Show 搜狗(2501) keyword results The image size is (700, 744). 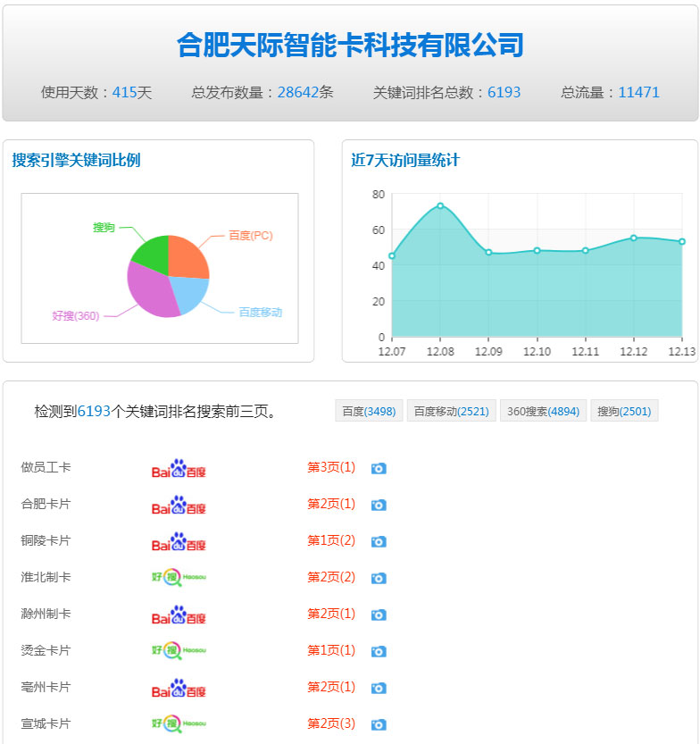(x=624, y=411)
